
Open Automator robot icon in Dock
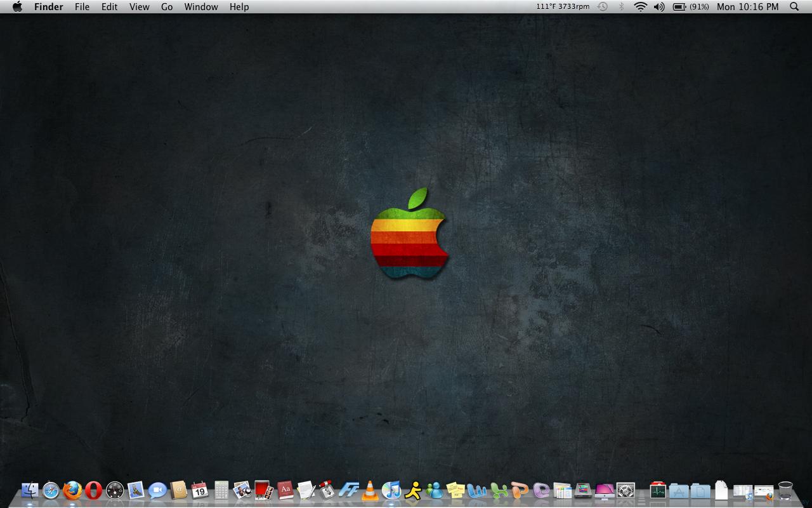[x=328, y=490]
